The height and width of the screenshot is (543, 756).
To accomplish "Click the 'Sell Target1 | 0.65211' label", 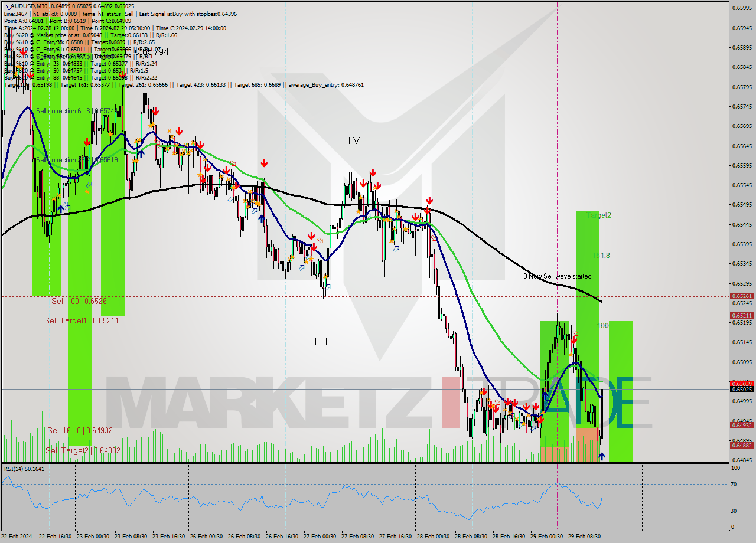I will coord(82,320).
